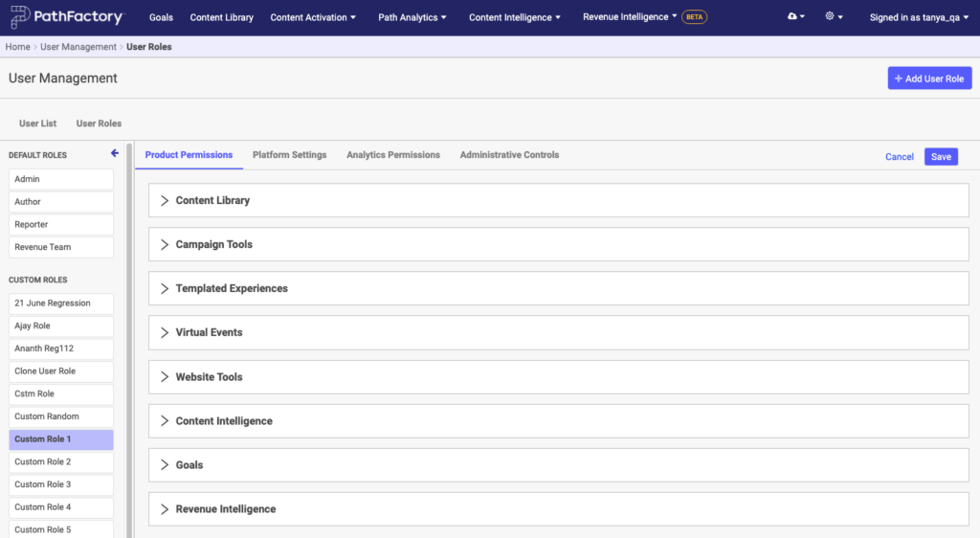
Task: Click the BETA badge
Action: [695, 17]
